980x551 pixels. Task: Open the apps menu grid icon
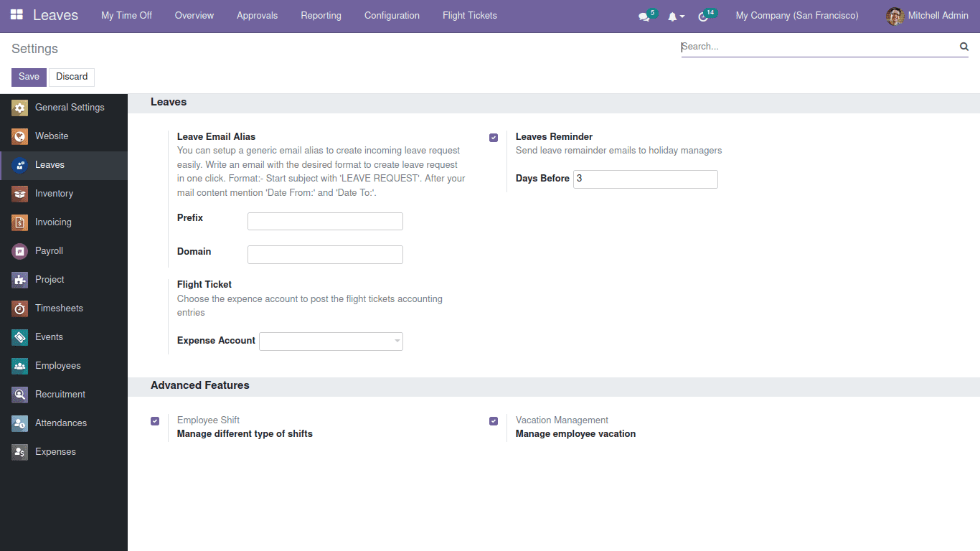(x=16, y=15)
